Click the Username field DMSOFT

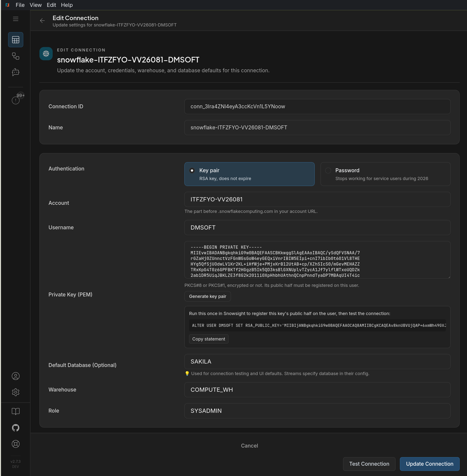[x=317, y=228]
